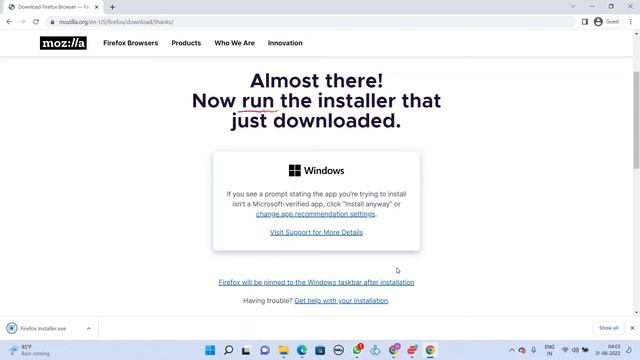Click the page vertical scrollbar thumb
The height and width of the screenshot is (360, 640).
coord(636,120)
